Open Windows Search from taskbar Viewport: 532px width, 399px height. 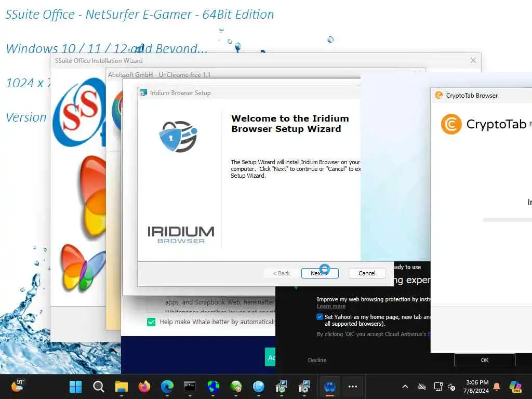98,387
